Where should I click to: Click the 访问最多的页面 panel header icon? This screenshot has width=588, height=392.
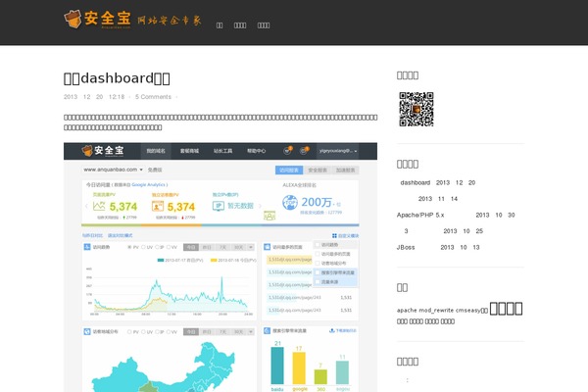267,247
